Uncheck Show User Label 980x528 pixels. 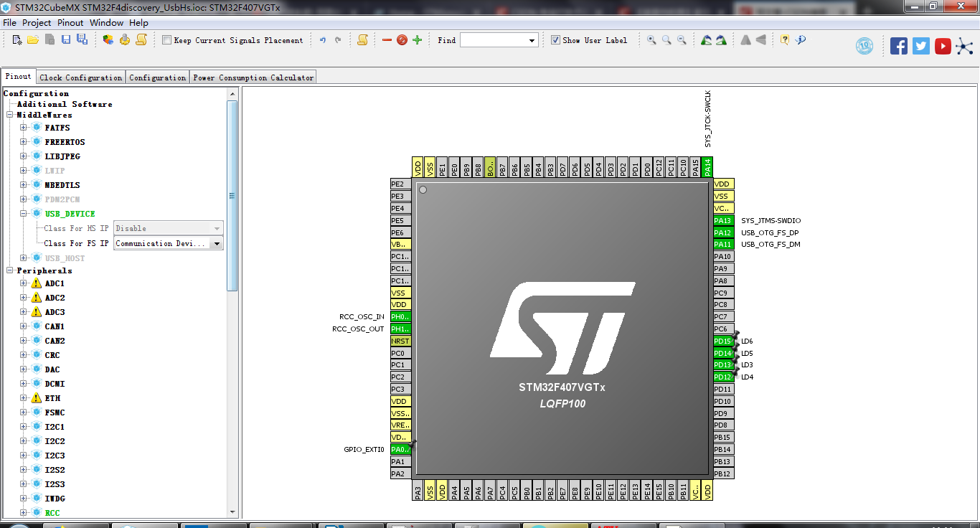(x=555, y=40)
